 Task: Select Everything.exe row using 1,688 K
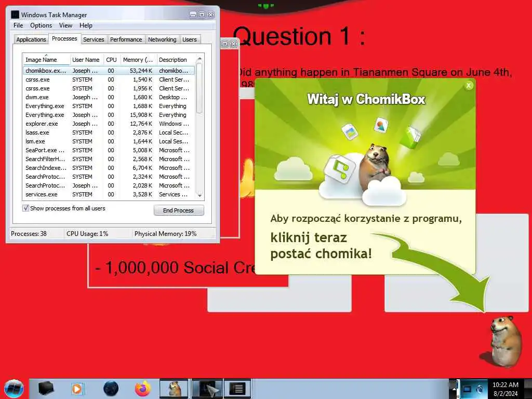[x=109, y=106]
